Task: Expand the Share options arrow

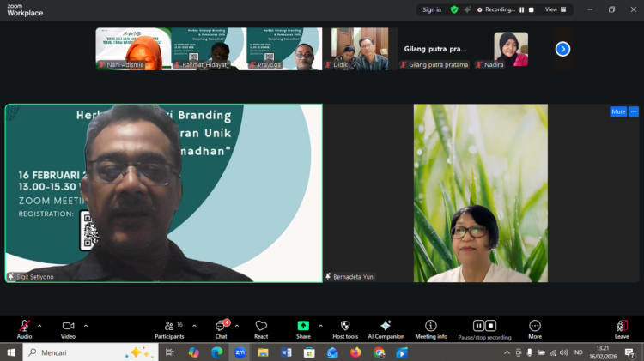Action: point(320,326)
